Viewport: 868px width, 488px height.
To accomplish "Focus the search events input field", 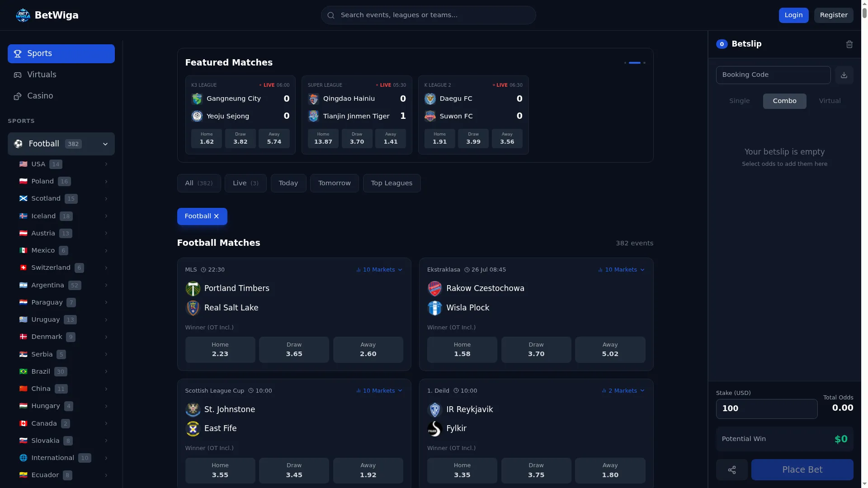I will pyautogui.click(x=428, y=15).
